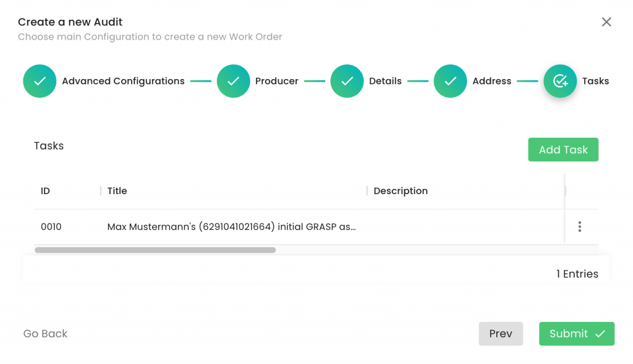The image size is (633, 364).
Task: Select the Details step label
Action: coord(385,81)
